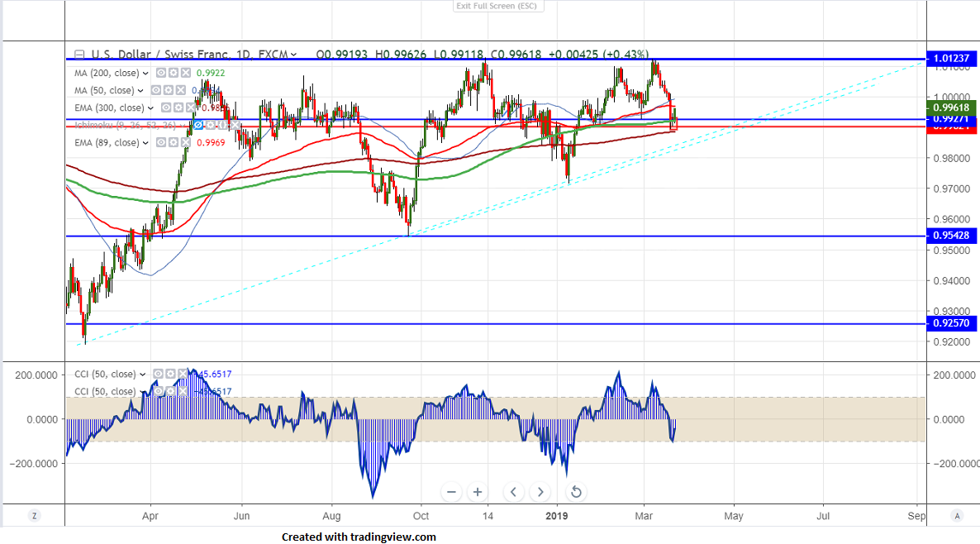This screenshot has height=544, width=980.
Task: Expand the MA (200, close) dropdown
Action: click(145, 73)
